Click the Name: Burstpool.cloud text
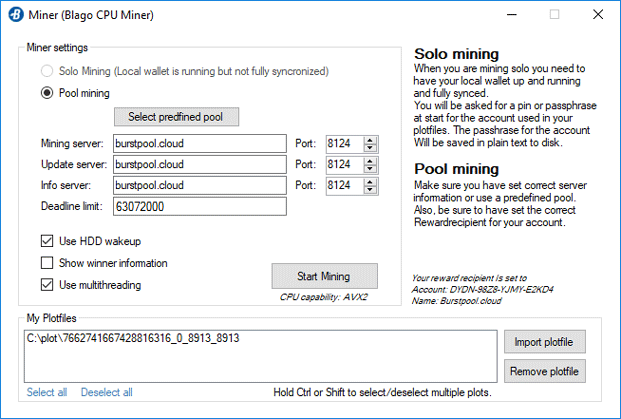Screen dimensions: 621x419 [456, 301]
